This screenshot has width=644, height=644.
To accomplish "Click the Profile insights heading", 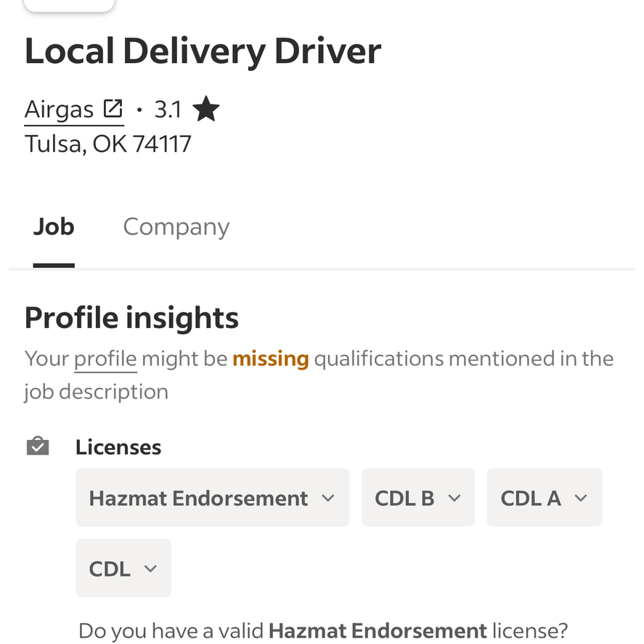I will click(x=131, y=318).
